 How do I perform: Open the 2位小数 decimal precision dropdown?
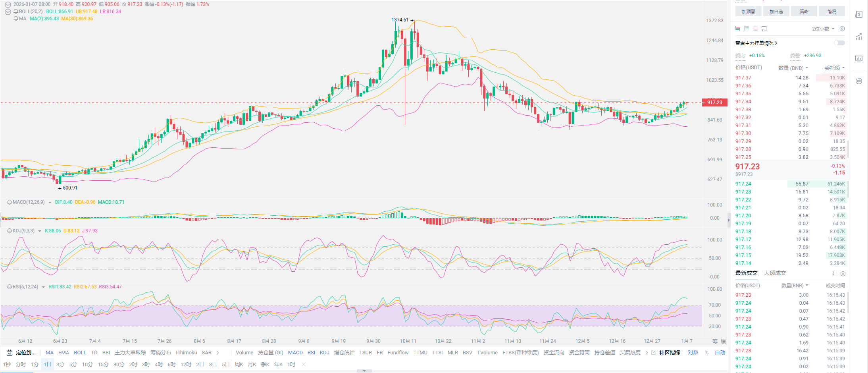(x=823, y=29)
